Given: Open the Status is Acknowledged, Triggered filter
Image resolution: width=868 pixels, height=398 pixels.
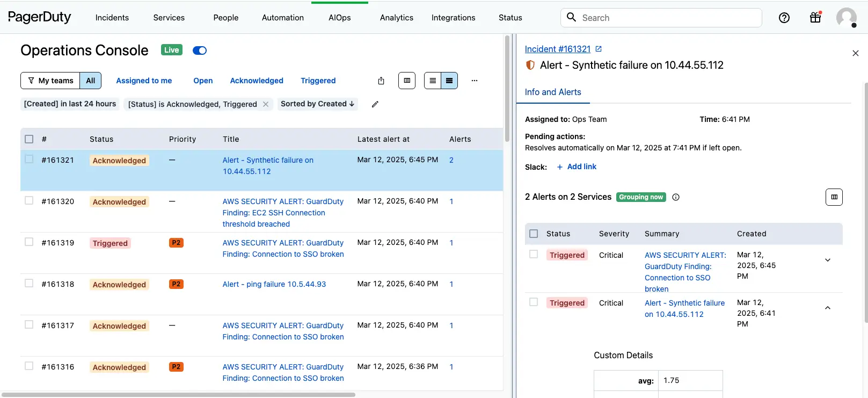Looking at the screenshot, I should (193, 104).
